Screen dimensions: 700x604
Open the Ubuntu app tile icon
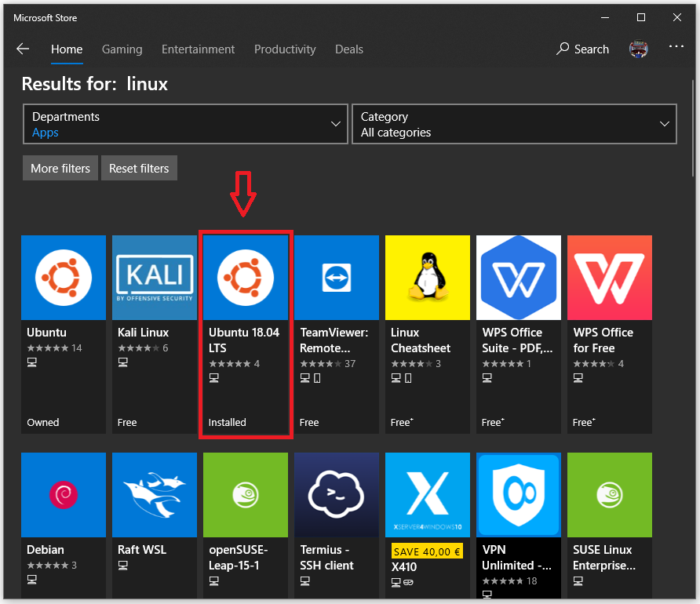(x=64, y=278)
